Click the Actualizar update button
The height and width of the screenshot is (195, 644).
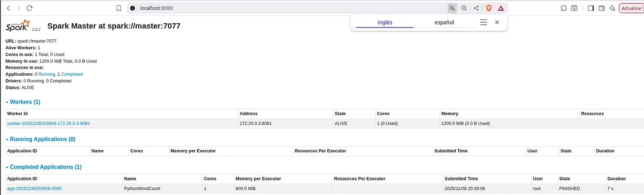[x=631, y=8]
